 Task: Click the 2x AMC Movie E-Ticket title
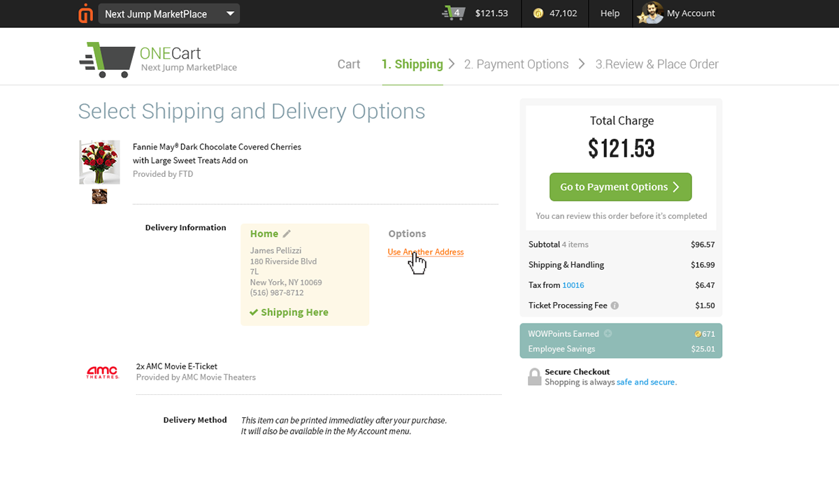177,366
